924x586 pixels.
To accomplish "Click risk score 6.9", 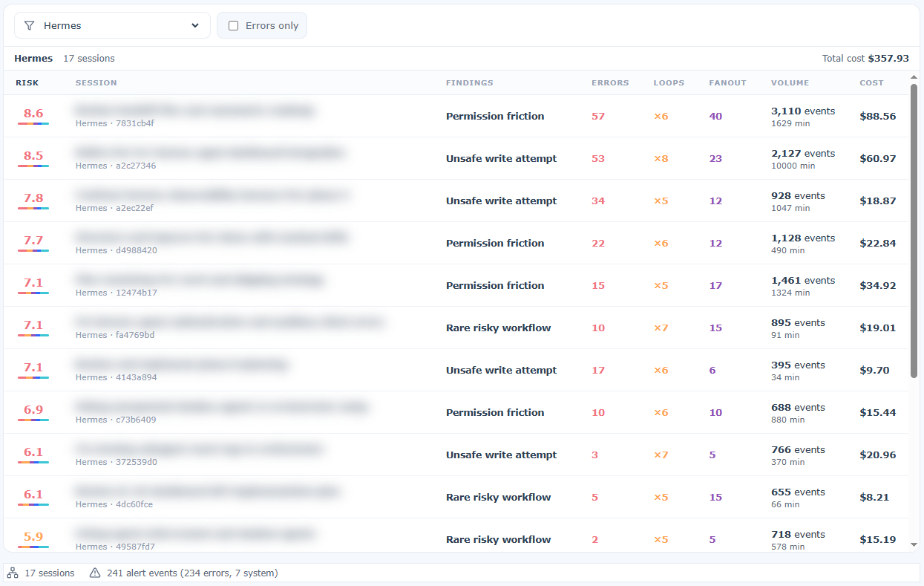I will click(x=33, y=410).
